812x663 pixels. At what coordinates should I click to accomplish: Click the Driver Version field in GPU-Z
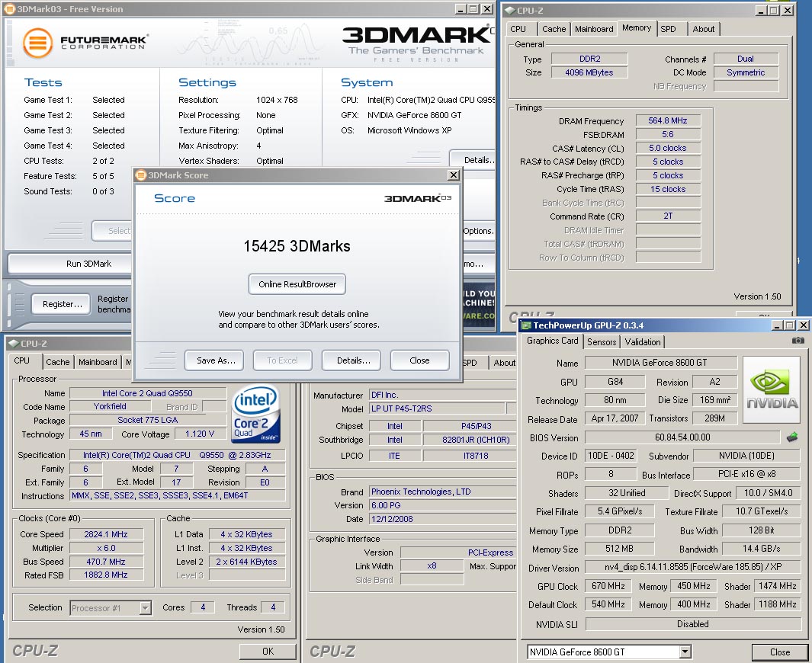click(x=693, y=567)
